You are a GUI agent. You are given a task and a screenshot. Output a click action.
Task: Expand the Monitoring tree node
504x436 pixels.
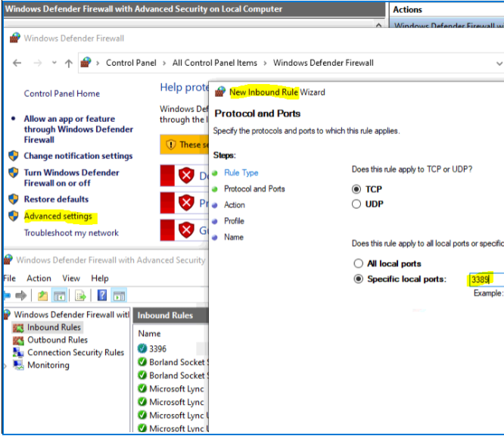(x=7, y=366)
